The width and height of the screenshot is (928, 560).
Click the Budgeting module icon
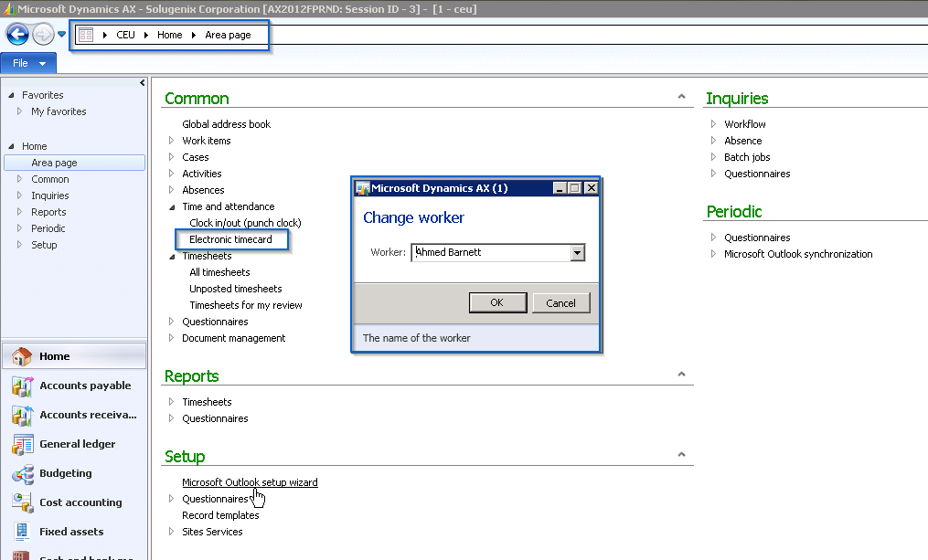22,474
